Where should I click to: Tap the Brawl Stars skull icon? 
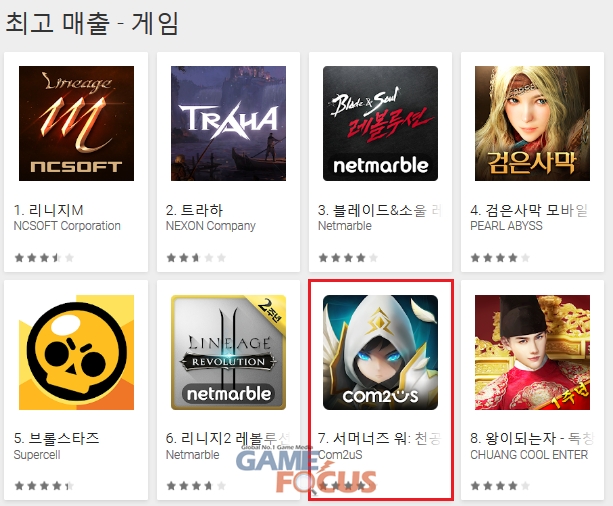pyautogui.click(x=76, y=352)
